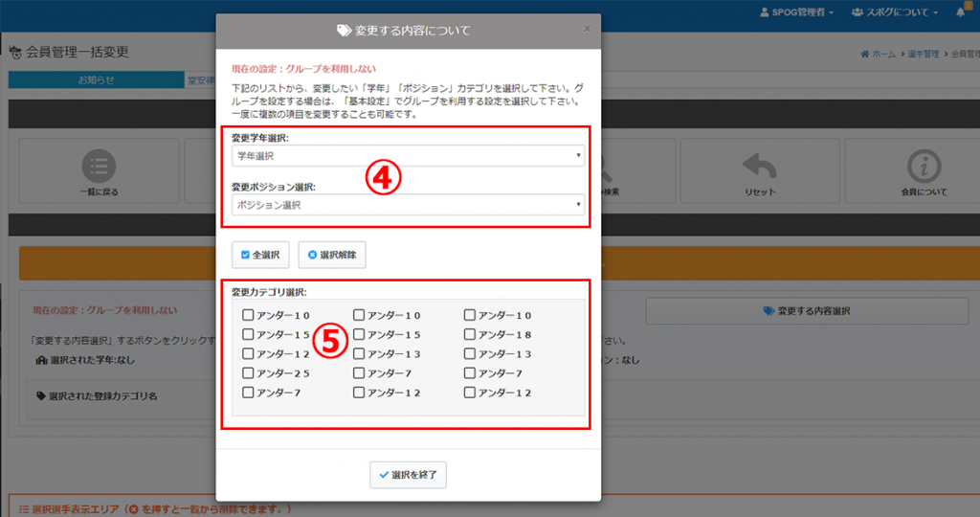
Task: Click the 選択解除 deselect button
Action: [331, 255]
